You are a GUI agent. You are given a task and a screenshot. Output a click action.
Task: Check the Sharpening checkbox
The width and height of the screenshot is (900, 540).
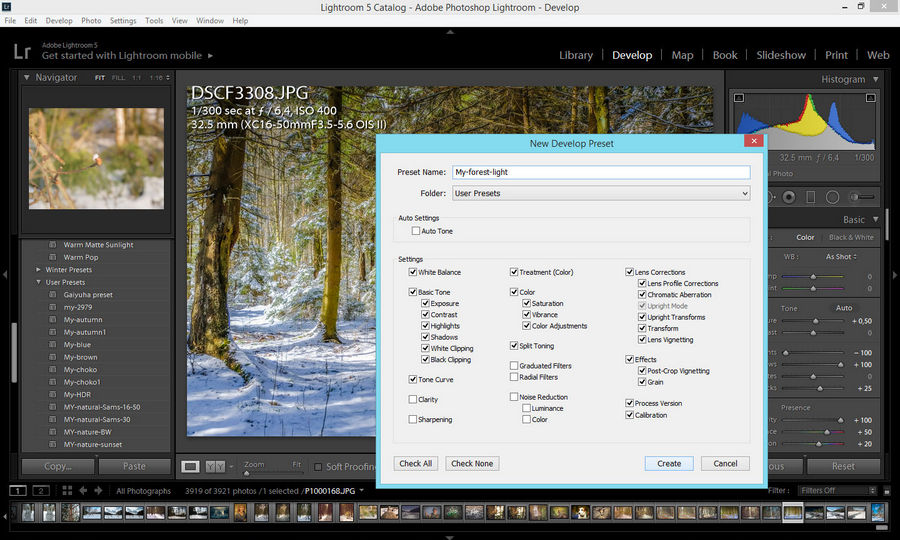pyautogui.click(x=413, y=419)
